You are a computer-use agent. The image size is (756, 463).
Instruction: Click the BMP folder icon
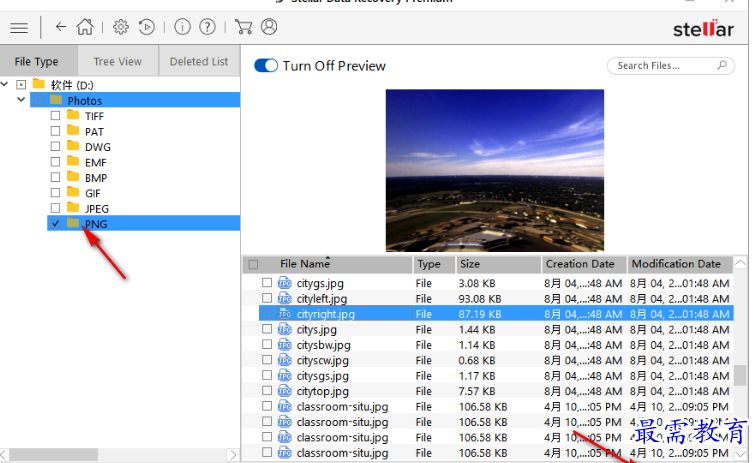click(x=73, y=177)
